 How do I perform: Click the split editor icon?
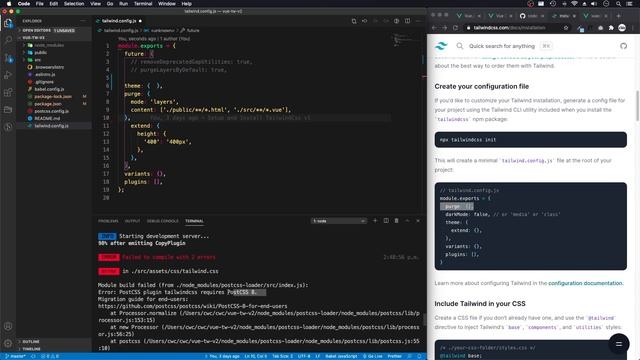407,21
